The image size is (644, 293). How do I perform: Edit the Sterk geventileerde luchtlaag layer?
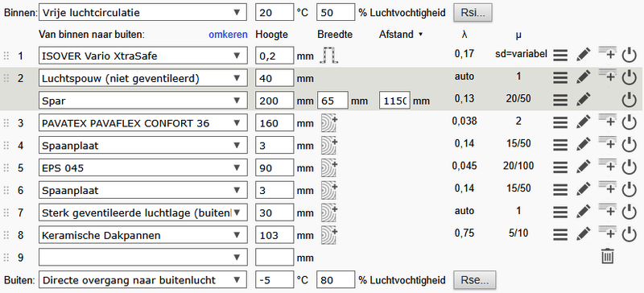coord(584,211)
